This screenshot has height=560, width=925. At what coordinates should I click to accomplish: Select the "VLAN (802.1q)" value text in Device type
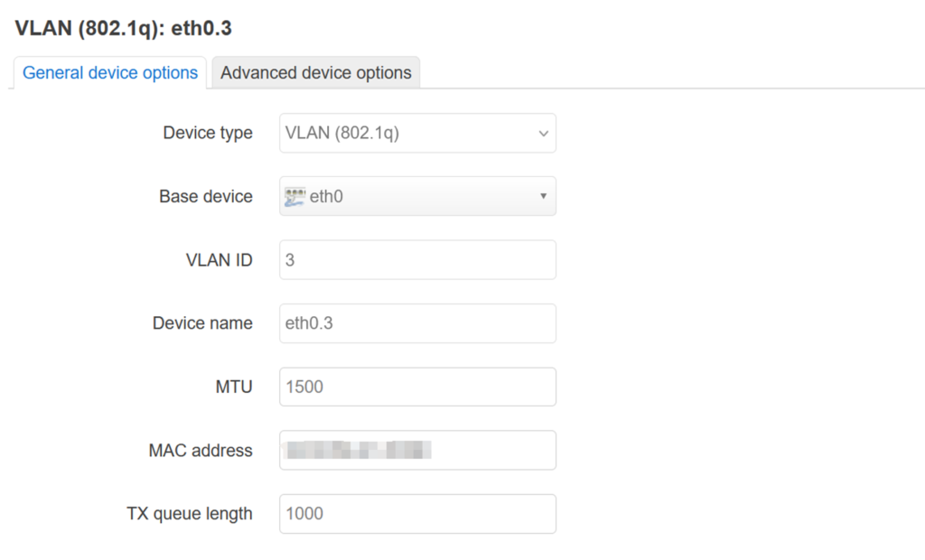tap(342, 134)
